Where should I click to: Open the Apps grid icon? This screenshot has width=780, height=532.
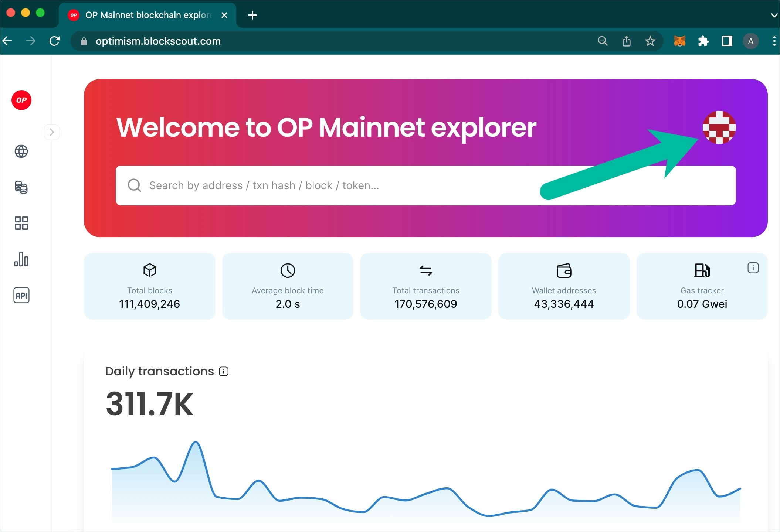coord(21,223)
